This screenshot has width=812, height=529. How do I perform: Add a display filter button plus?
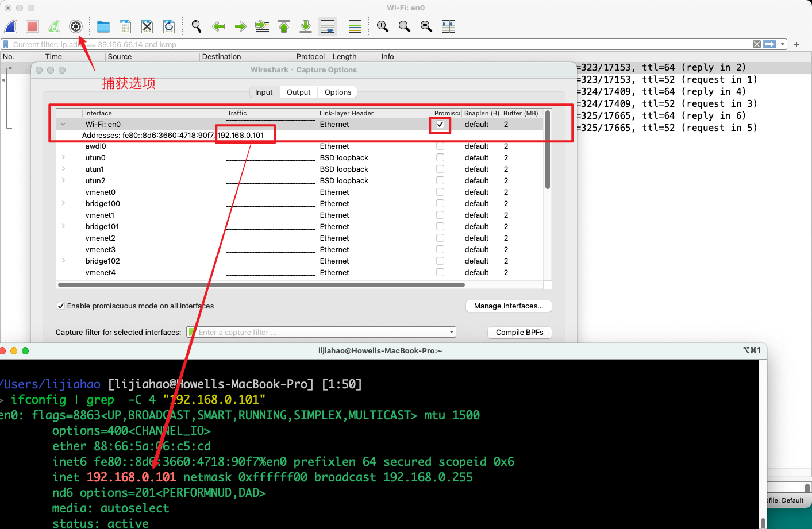tap(796, 44)
